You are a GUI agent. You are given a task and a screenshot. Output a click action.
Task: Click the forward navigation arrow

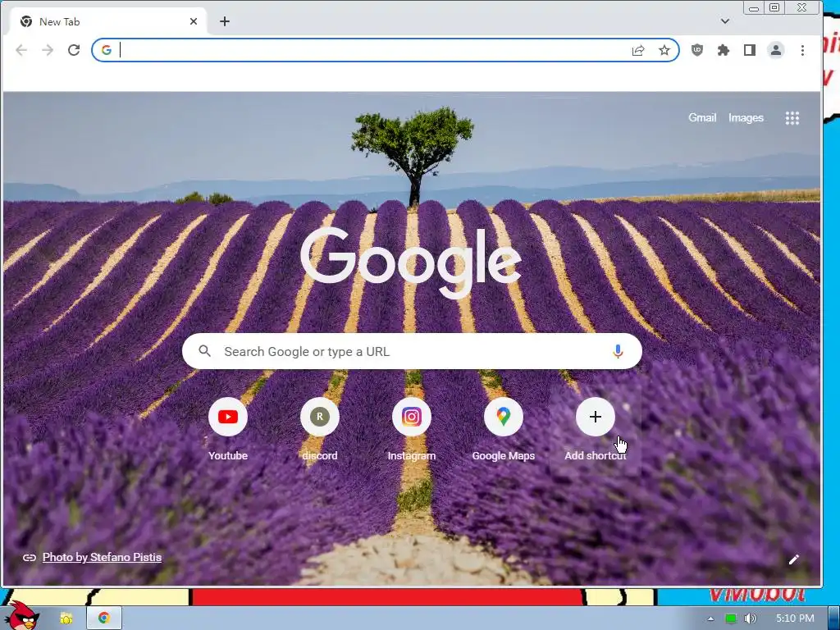pos(48,50)
